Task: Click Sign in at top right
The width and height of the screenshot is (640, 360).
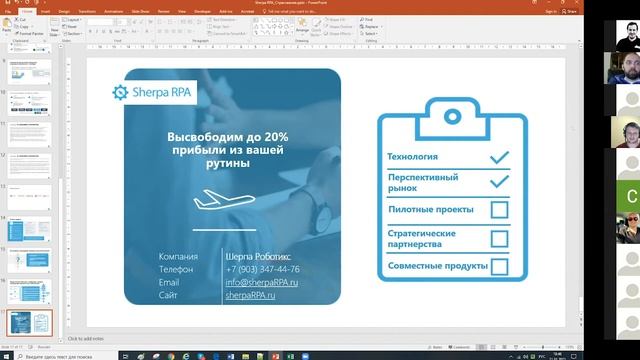Action: tap(551, 11)
